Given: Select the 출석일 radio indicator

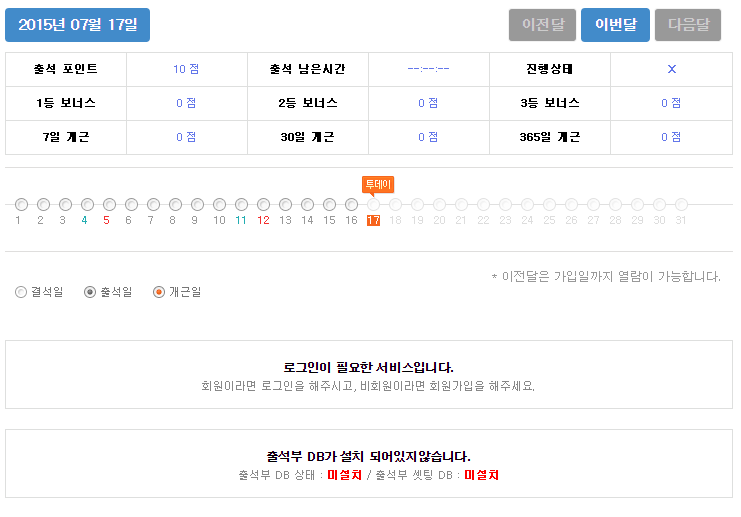Looking at the screenshot, I should (90, 292).
